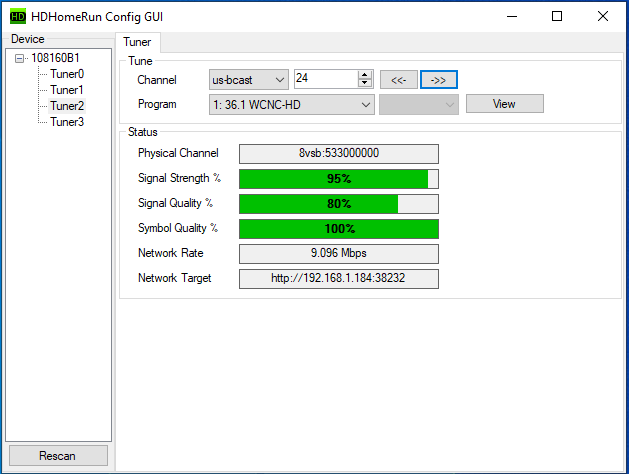The width and height of the screenshot is (629, 474).
Task: Click the channel number input field
Action: click(x=325, y=79)
